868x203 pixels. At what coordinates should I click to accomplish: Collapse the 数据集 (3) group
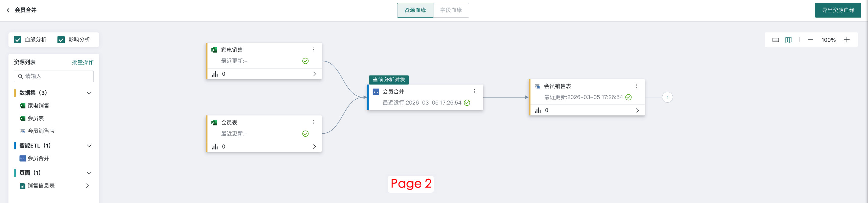point(89,93)
